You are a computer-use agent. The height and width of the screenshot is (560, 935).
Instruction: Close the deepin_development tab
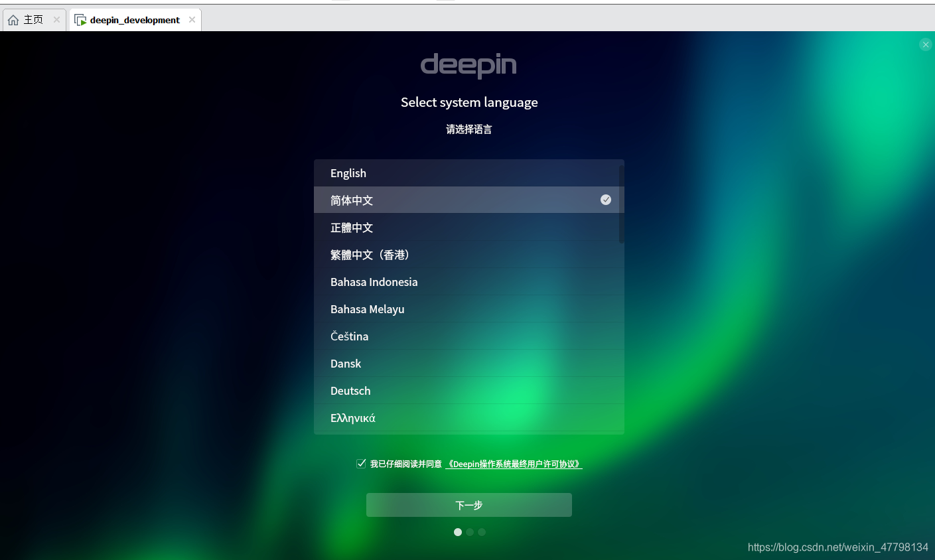click(x=192, y=20)
